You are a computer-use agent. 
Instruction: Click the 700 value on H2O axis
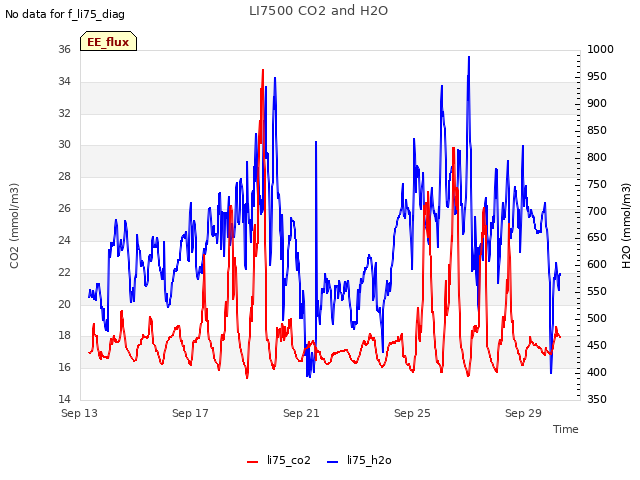coord(597,211)
